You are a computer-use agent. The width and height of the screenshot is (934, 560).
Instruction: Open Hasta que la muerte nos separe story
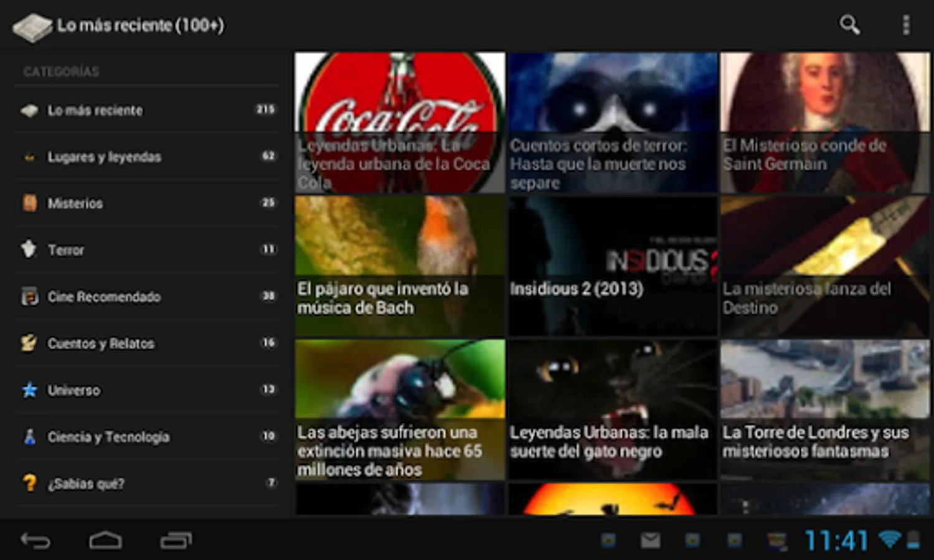(x=612, y=123)
